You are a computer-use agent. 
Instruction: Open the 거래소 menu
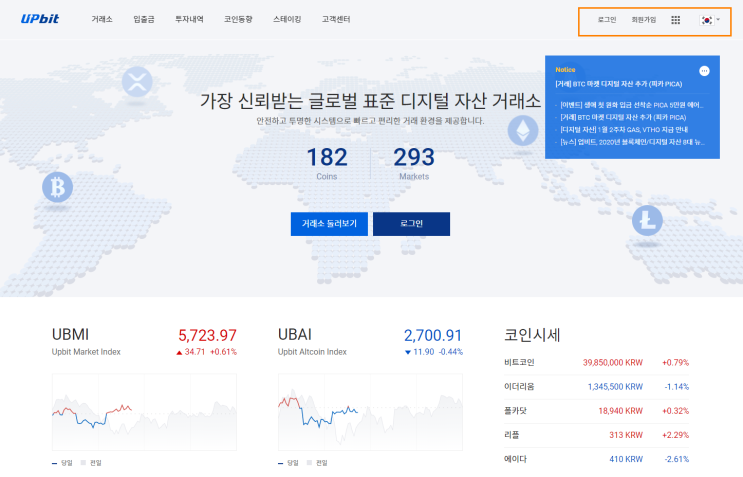[102, 19]
